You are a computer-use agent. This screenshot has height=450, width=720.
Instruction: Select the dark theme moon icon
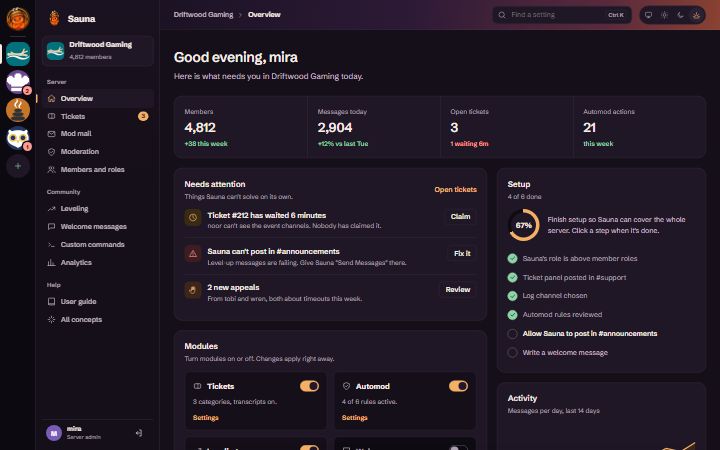click(681, 15)
